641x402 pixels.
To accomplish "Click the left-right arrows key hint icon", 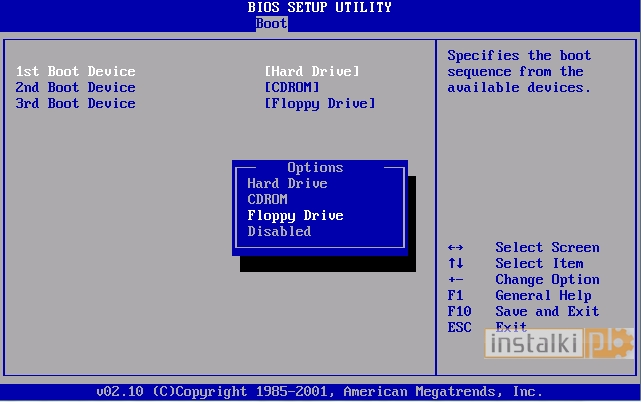I will click(x=455, y=247).
